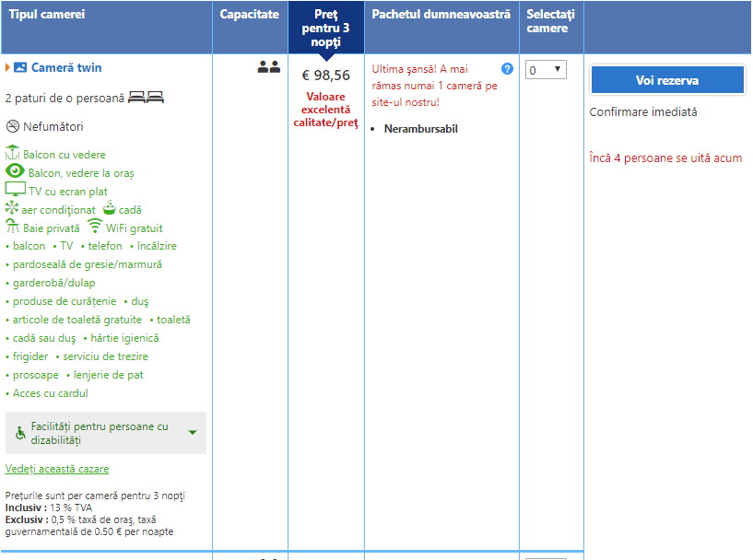Viewport: 753px width, 560px height.
Task: Open the room quantity dropdown showing 0
Action: (546, 70)
